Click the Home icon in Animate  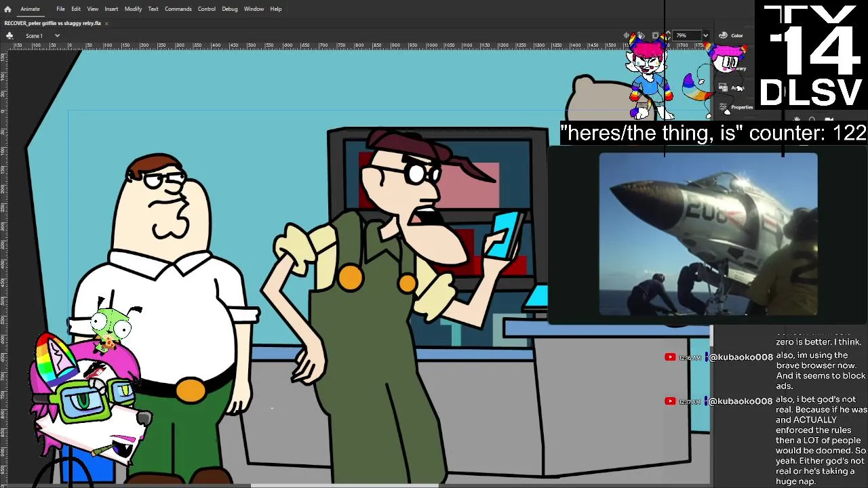pos(7,9)
